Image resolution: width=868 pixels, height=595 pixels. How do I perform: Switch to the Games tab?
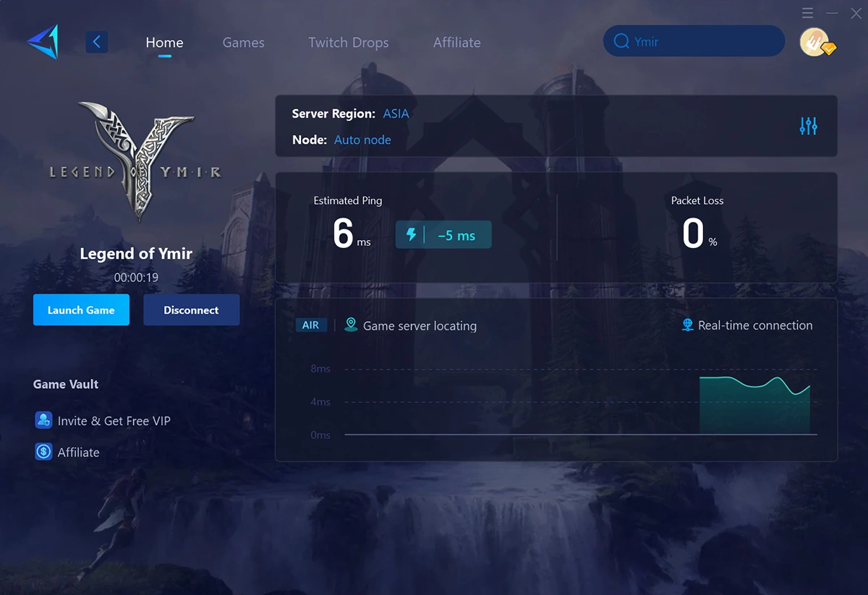pyautogui.click(x=243, y=43)
